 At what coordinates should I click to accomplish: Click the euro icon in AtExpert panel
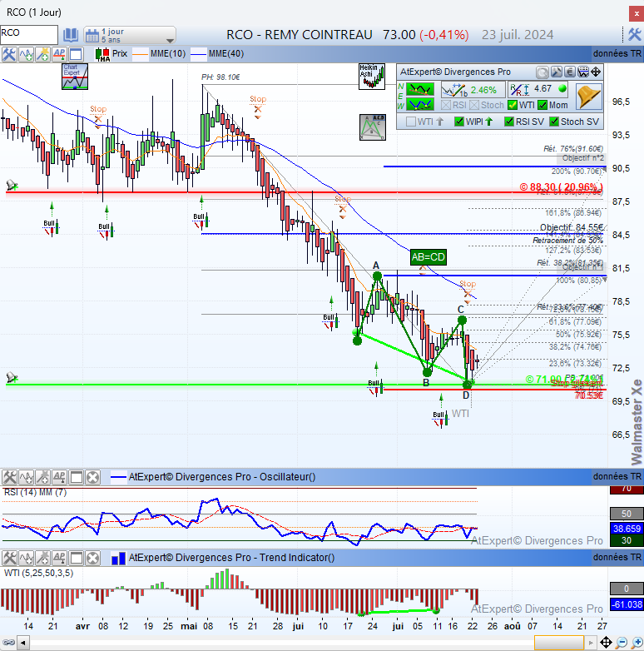(x=569, y=72)
